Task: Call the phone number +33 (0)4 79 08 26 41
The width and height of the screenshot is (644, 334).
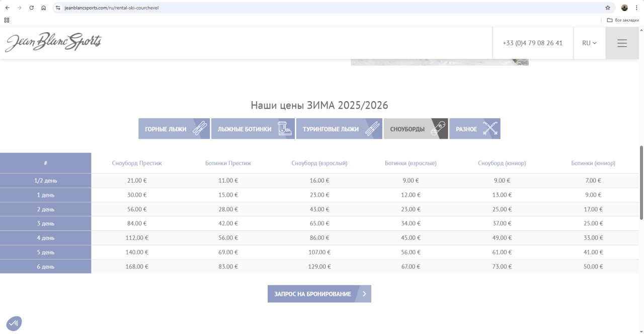Action: click(x=532, y=43)
